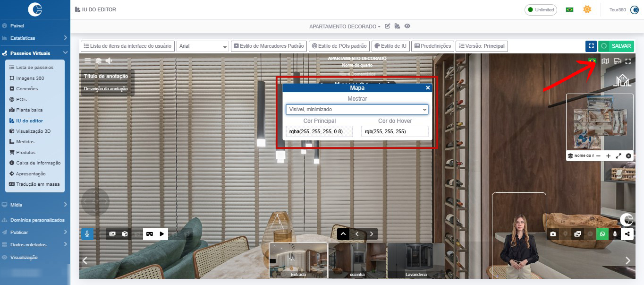Toggle tour preview eye icon
The height and width of the screenshot is (285, 644).
pos(407,26)
